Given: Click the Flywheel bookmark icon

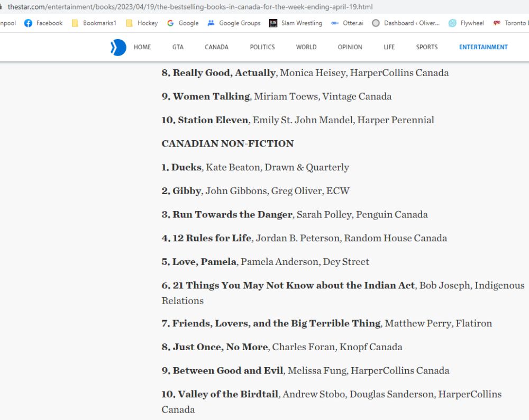Looking at the screenshot, I should pyautogui.click(x=452, y=23).
